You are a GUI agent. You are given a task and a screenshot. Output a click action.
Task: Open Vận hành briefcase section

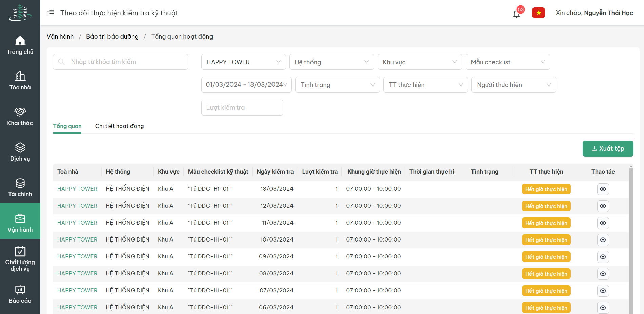point(20,221)
